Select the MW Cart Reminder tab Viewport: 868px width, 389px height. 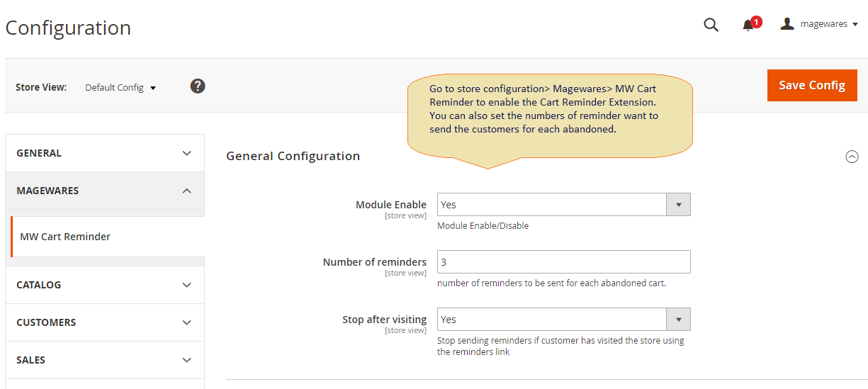click(65, 237)
